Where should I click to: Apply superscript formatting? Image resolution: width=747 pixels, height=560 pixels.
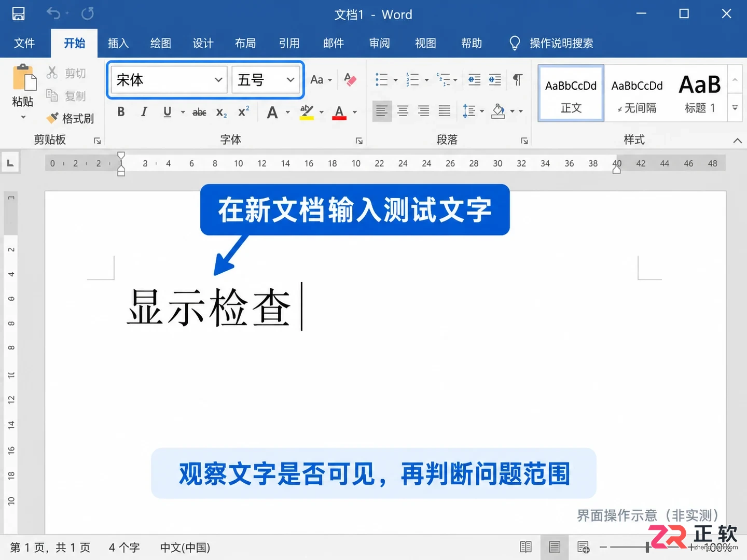click(x=244, y=111)
